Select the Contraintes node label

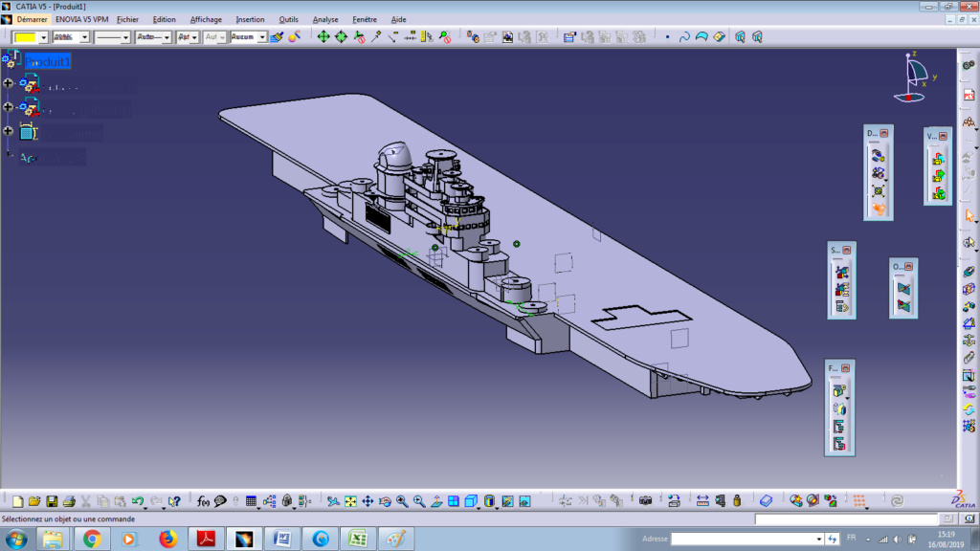[73, 133]
